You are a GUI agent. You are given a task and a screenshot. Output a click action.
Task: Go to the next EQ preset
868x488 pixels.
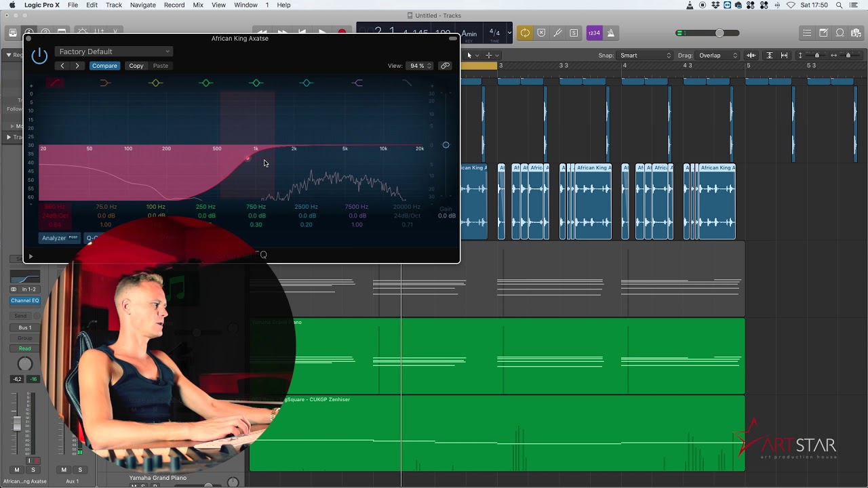(77, 66)
